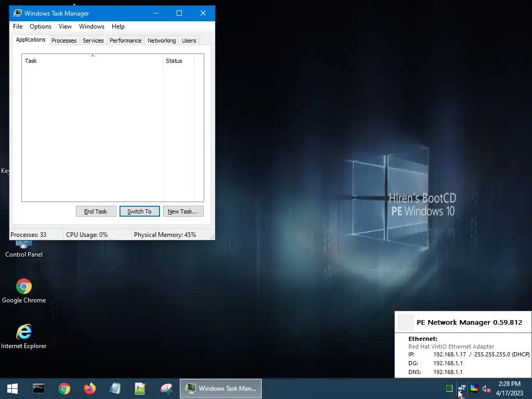
Task: Click the Switch To button
Action: click(x=139, y=211)
